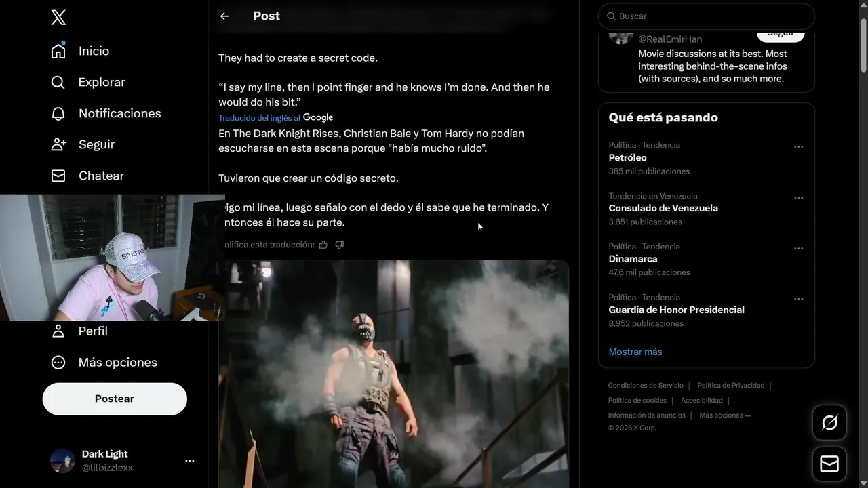Click the Post header title
Image resolution: width=868 pixels, height=488 pixels.
click(267, 16)
